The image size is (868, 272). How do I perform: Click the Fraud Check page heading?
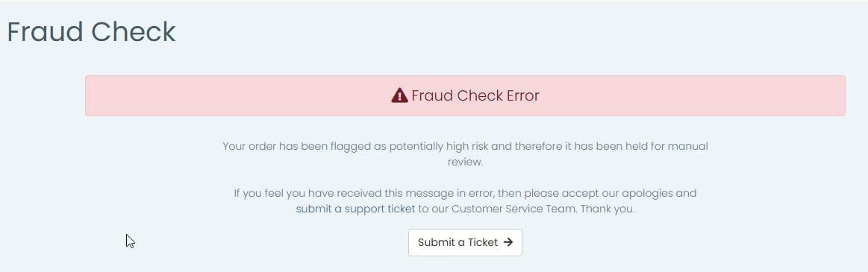91,31
